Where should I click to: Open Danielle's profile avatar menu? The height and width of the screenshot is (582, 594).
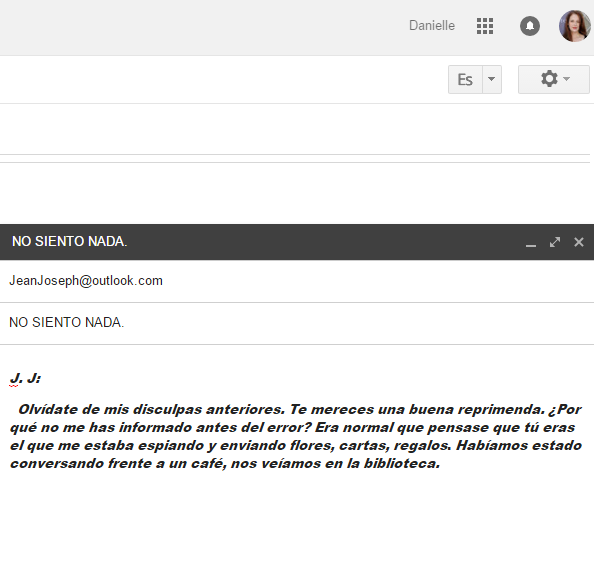575,26
